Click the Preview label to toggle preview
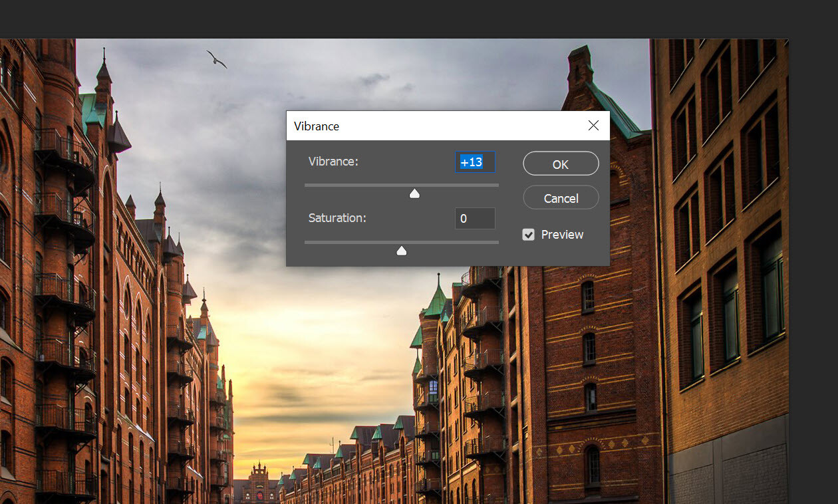This screenshot has width=838, height=504. pyautogui.click(x=563, y=234)
